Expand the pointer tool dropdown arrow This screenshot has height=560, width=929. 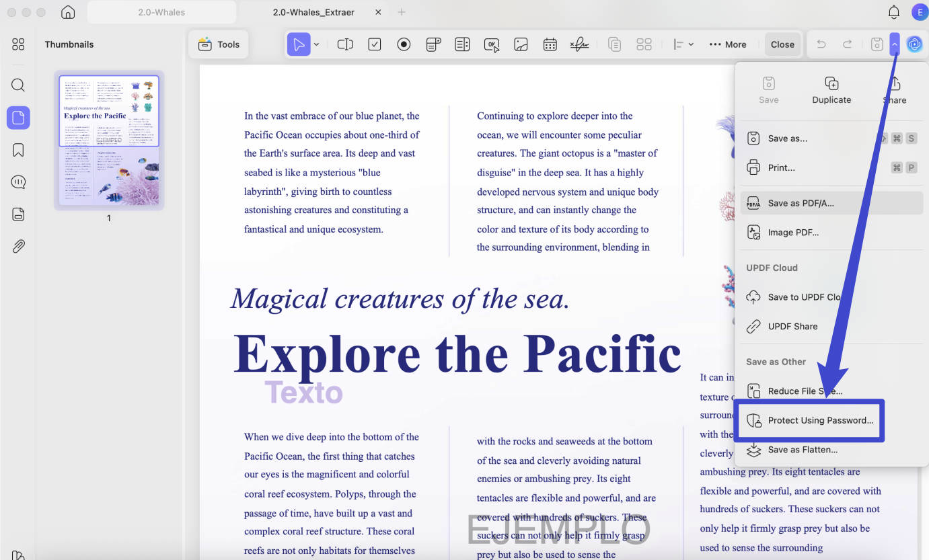[x=317, y=44]
